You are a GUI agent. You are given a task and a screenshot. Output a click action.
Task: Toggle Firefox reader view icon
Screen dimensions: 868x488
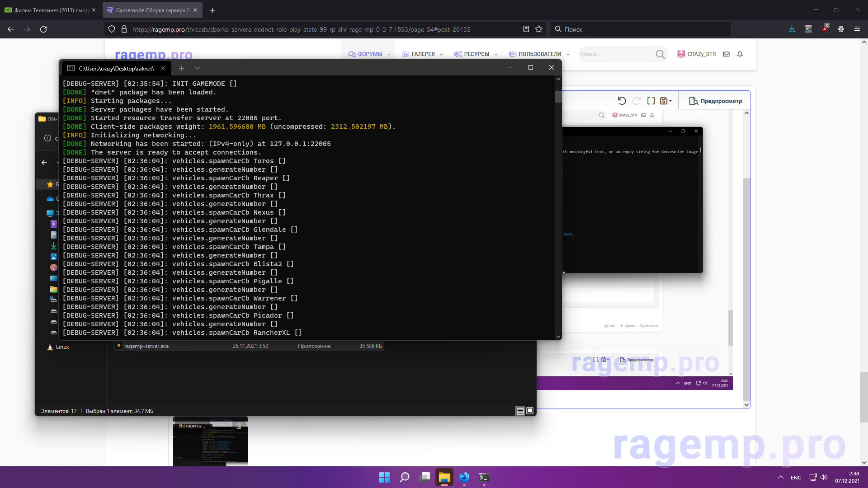[x=526, y=29]
